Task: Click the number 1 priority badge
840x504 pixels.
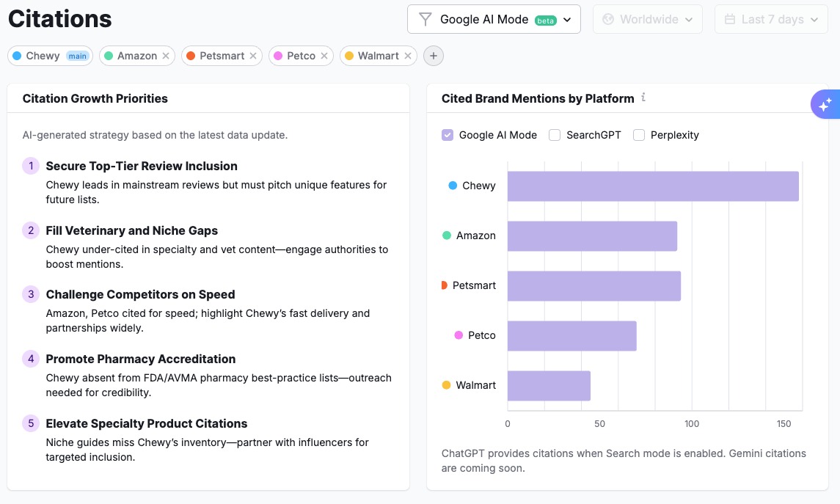Action: 31,166
